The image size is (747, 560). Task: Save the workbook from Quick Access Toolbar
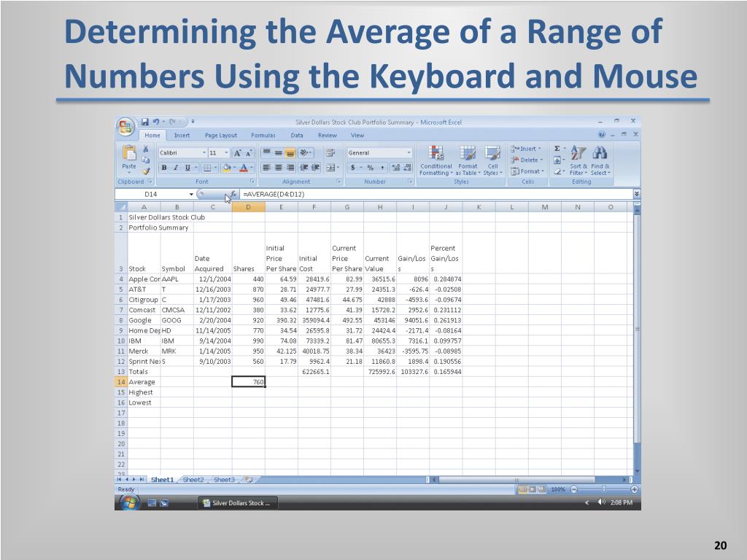145,122
